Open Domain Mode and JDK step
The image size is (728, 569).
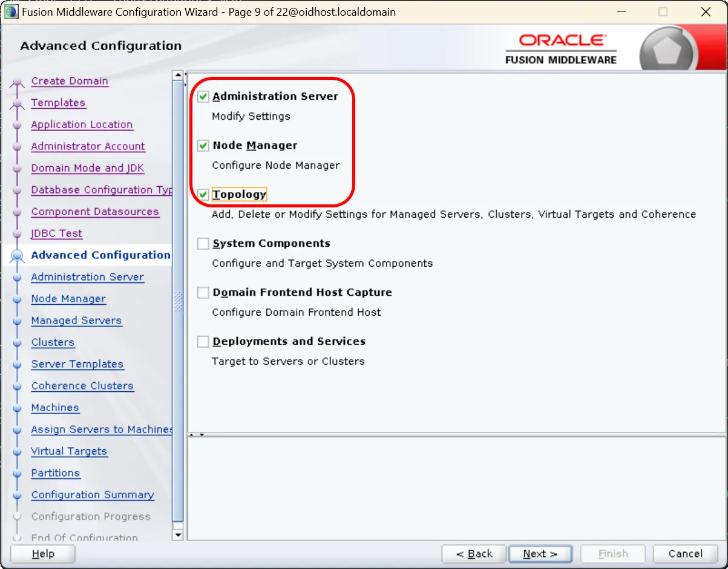(88, 168)
